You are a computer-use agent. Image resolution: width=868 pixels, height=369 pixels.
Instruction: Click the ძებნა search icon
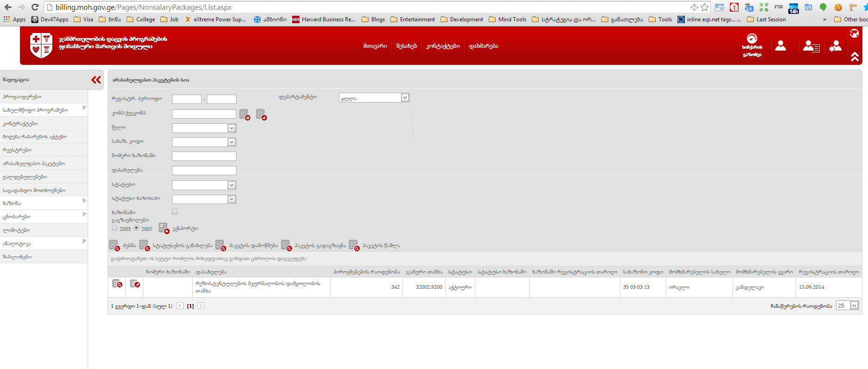114,245
